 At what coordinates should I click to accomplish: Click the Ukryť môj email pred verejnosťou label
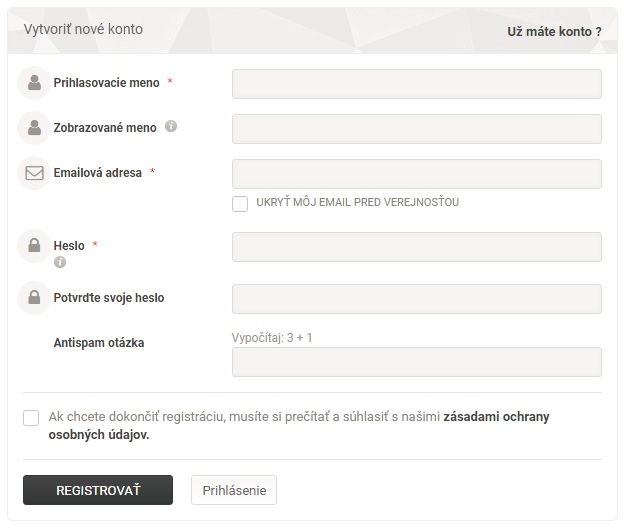tap(357, 202)
